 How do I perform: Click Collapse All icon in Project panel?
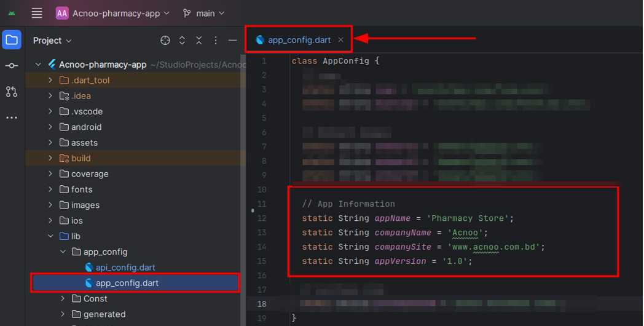coord(198,41)
